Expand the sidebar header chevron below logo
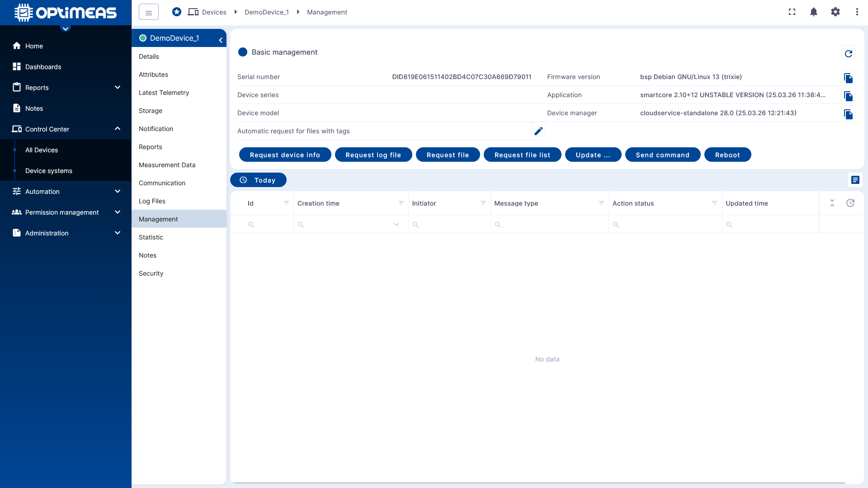 click(x=66, y=28)
